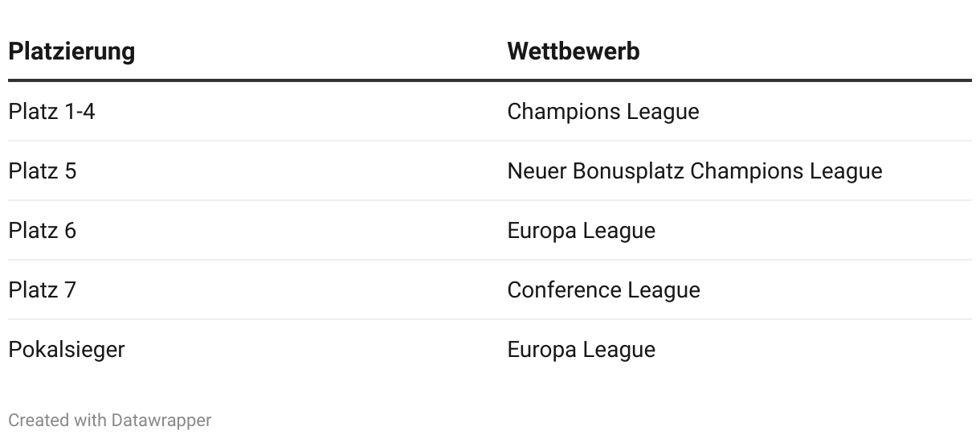The width and height of the screenshot is (980, 439).
Task: Click the Platz 5 cell
Action: pyautogui.click(x=43, y=171)
